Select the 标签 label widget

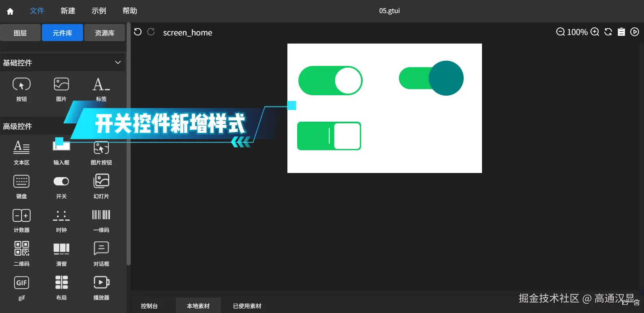tap(101, 90)
